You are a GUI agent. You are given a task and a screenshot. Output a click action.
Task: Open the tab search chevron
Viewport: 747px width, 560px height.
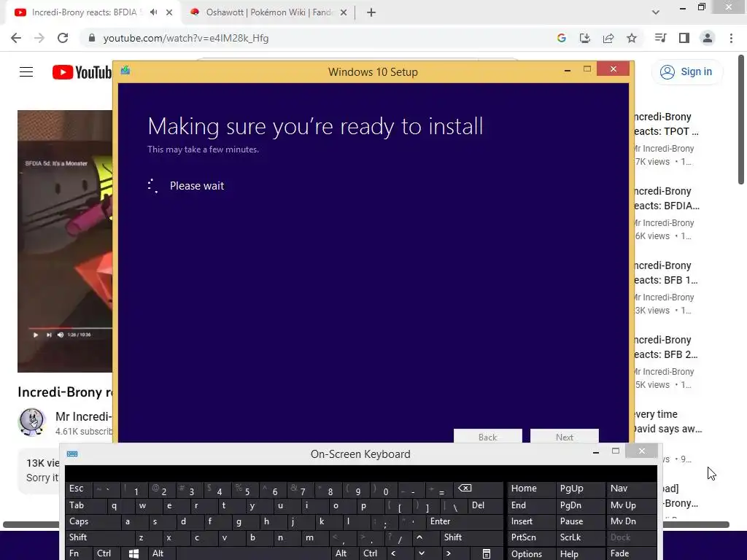pos(656,12)
